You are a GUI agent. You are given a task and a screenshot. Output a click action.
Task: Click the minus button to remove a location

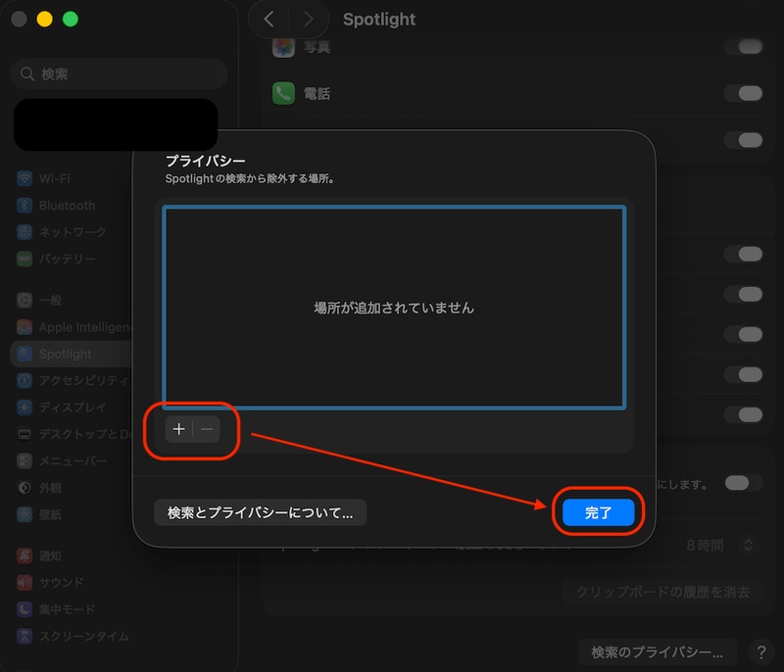click(x=207, y=429)
